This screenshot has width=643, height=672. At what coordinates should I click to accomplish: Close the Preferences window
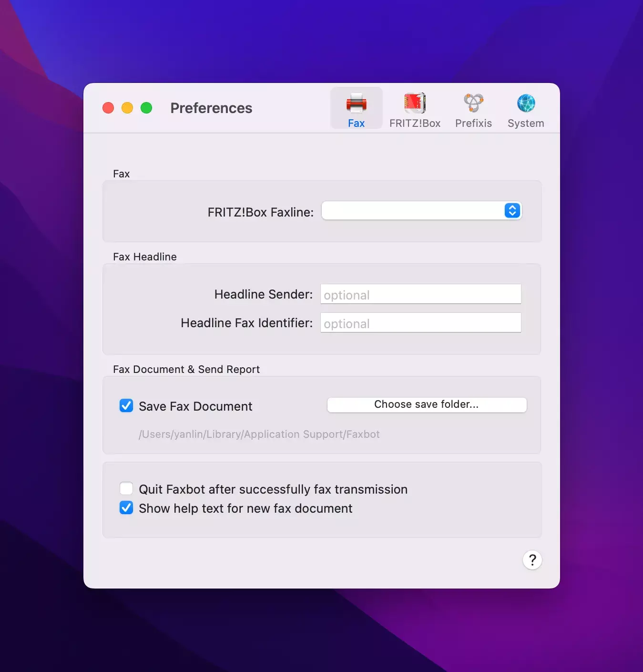coord(108,108)
